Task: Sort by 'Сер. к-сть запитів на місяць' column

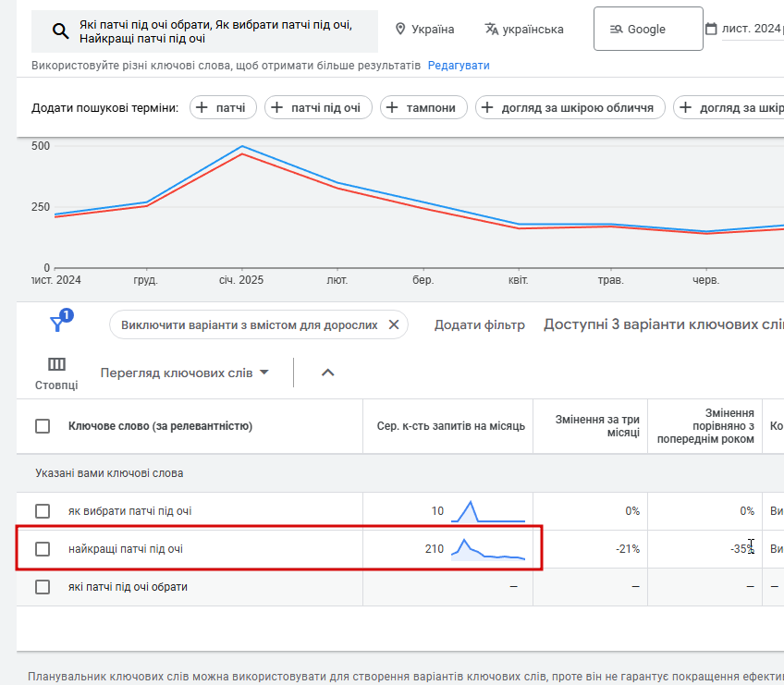Action: [x=451, y=426]
